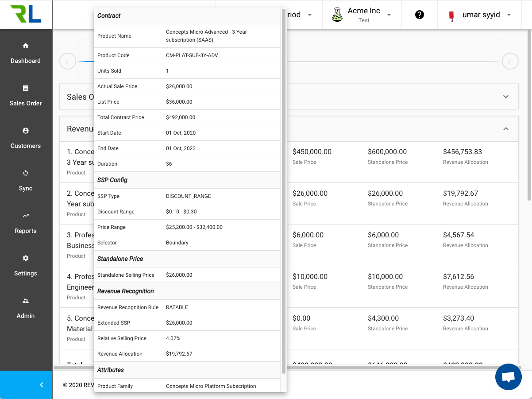Image resolution: width=532 pixels, height=399 pixels.
Task: Click the Actual Sale Price $26,000.00 value
Action: click(x=179, y=86)
